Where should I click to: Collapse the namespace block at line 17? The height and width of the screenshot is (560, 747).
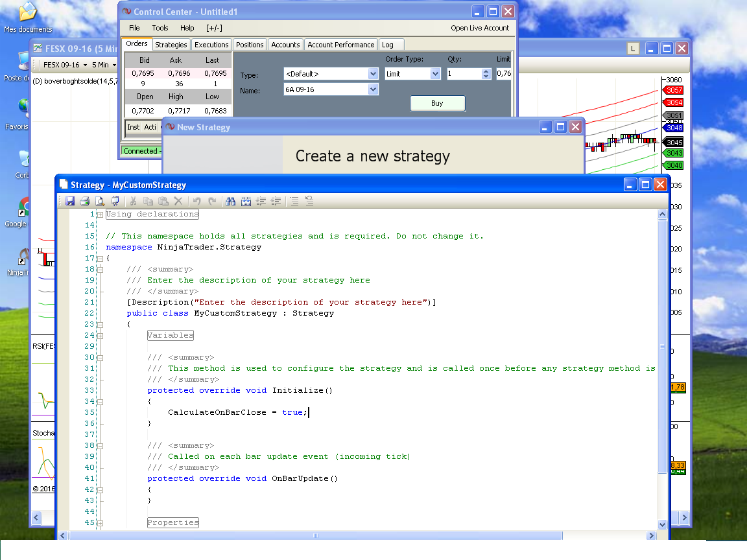[100, 259]
